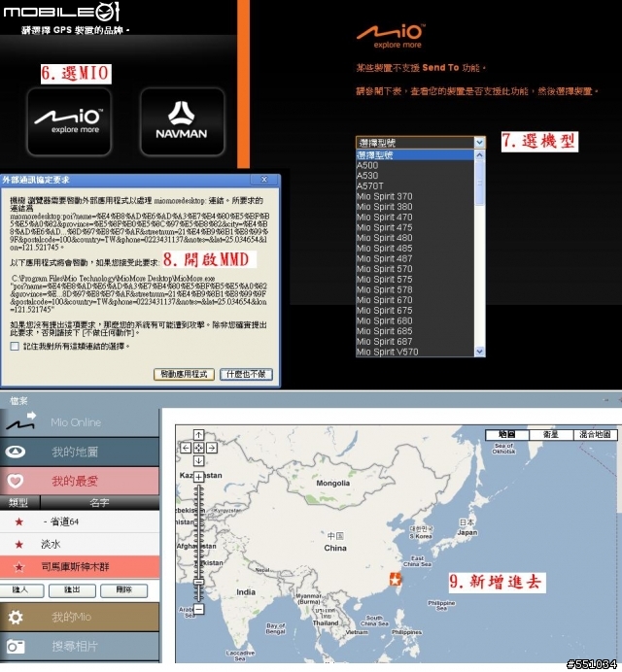Open the 我的Mio section

(x=80, y=618)
